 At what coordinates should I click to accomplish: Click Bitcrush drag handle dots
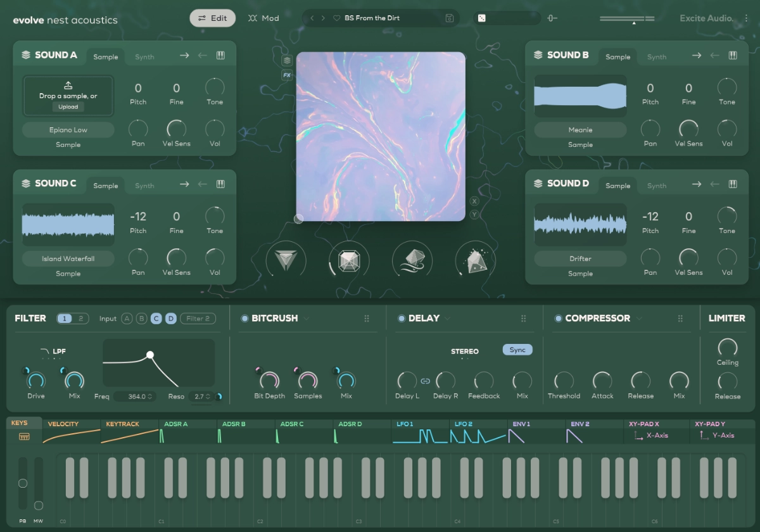pos(367,319)
